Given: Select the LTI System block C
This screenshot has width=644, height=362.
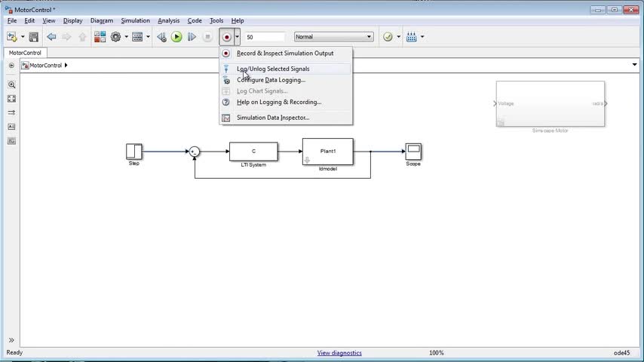Looking at the screenshot, I should point(253,152).
